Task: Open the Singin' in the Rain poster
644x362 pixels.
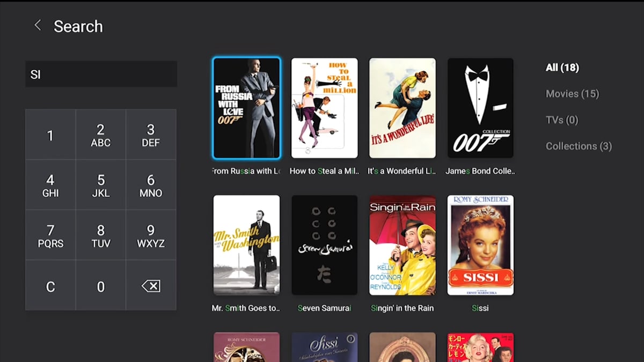Action: coord(402,245)
